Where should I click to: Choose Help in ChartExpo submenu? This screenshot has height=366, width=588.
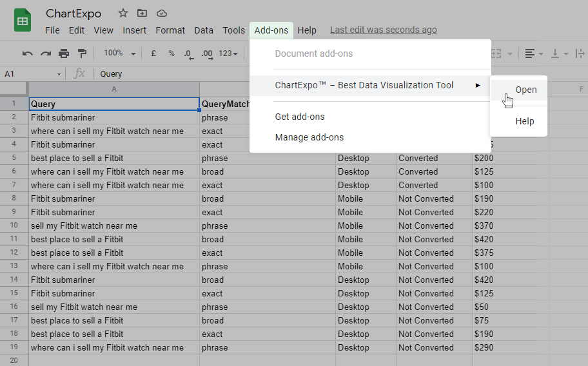518,121
